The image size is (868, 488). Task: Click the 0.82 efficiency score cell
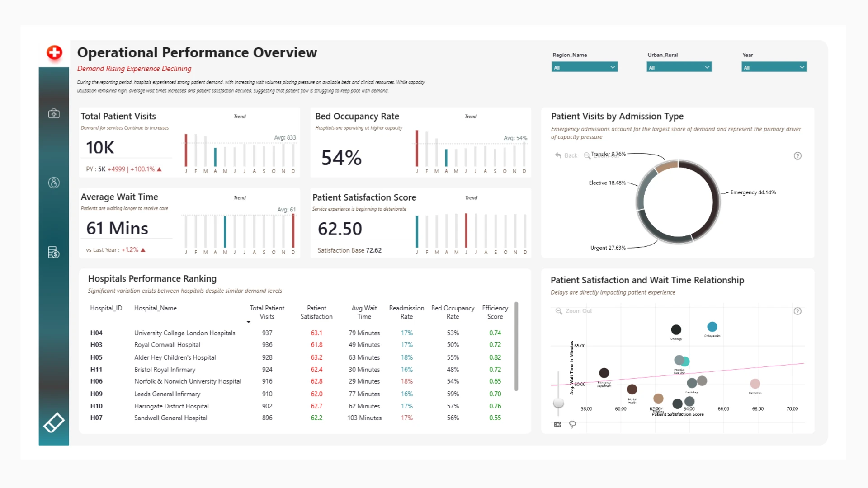(495, 357)
